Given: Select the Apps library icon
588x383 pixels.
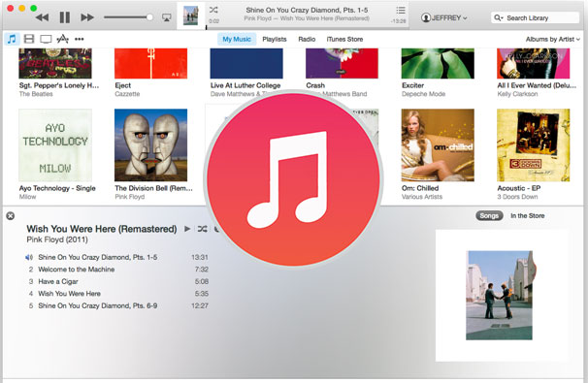Looking at the screenshot, I should pos(63,39).
